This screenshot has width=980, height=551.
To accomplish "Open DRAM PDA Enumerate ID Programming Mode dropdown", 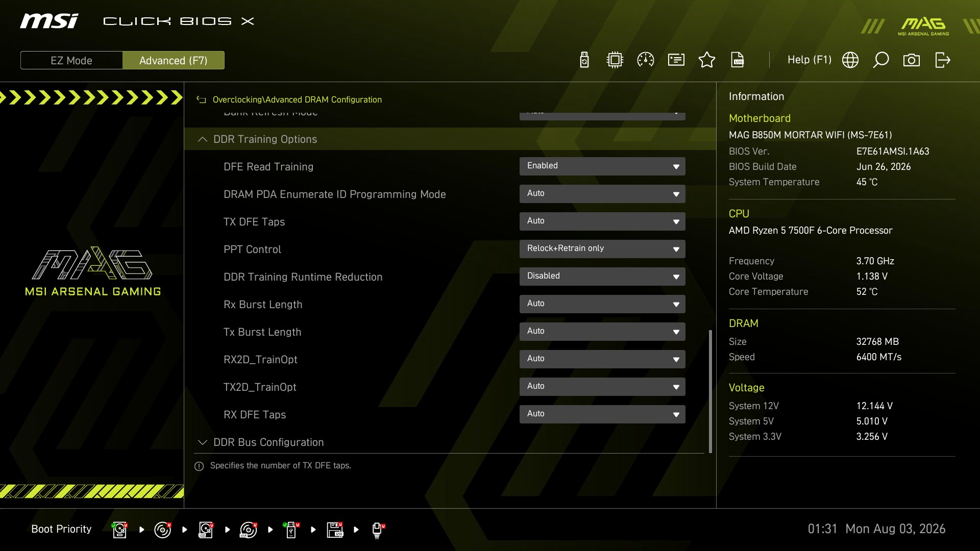I will pyautogui.click(x=602, y=194).
